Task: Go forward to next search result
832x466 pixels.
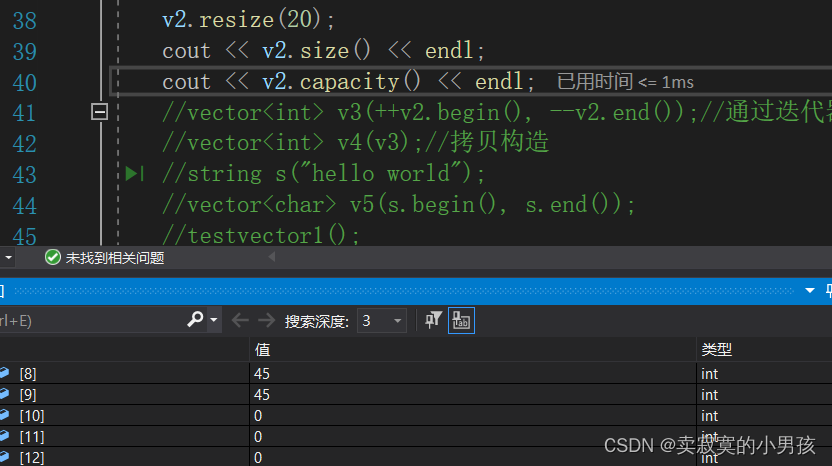Action: coord(266,321)
